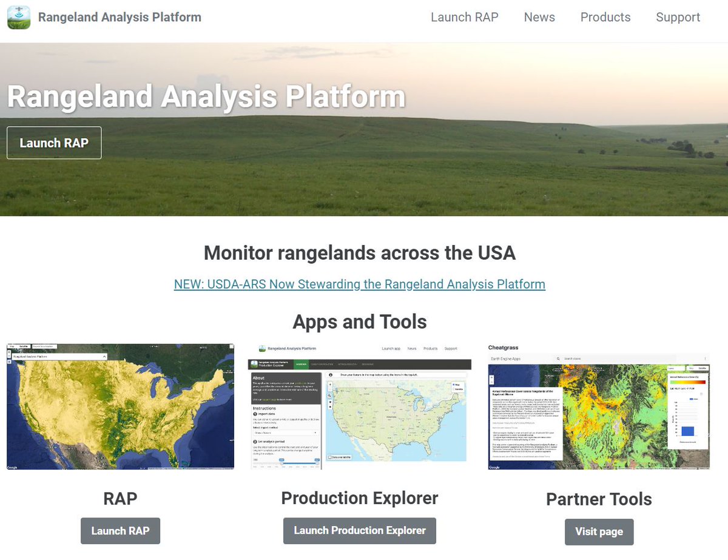
Task: Click the zoom-in plus control on RAP map thumbnail
Action: point(9,352)
